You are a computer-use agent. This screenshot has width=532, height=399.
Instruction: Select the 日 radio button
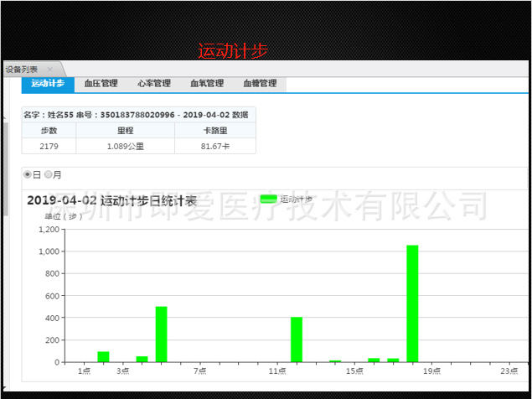click(28, 174)
